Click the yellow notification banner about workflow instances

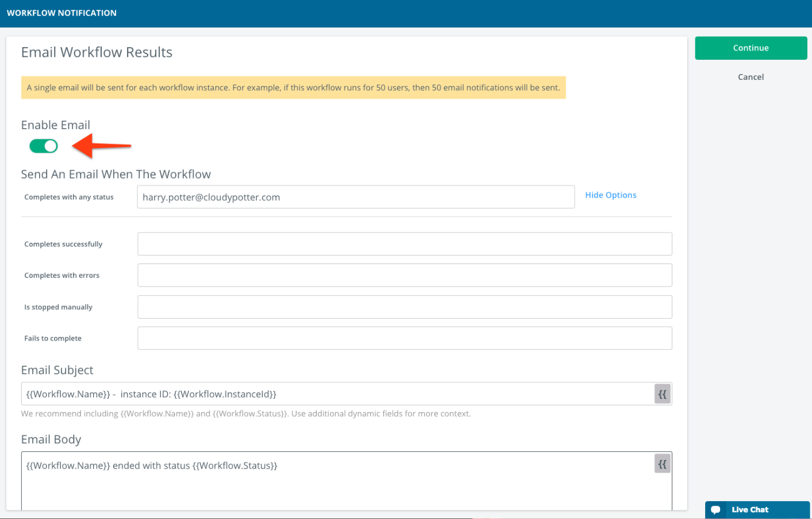click(x=293, y=87)
